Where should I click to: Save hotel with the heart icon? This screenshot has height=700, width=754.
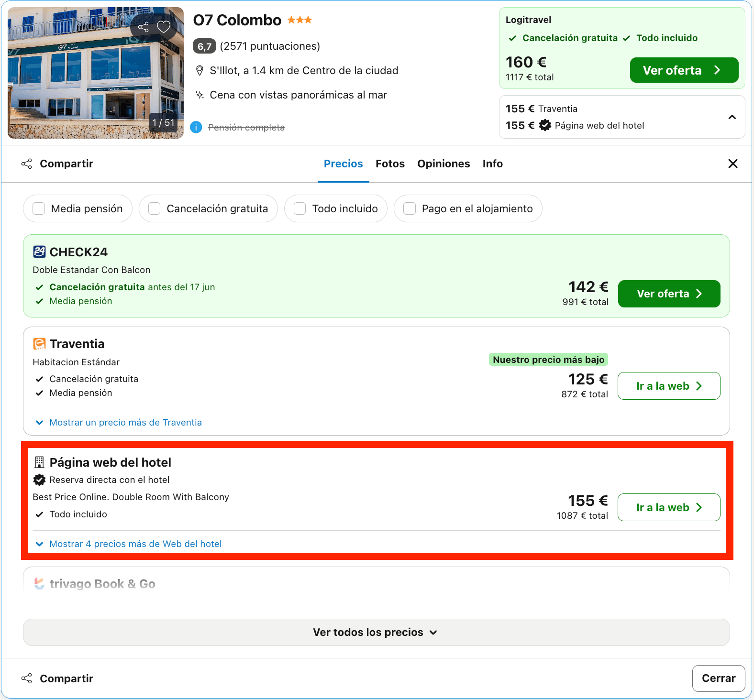point(164,27)
